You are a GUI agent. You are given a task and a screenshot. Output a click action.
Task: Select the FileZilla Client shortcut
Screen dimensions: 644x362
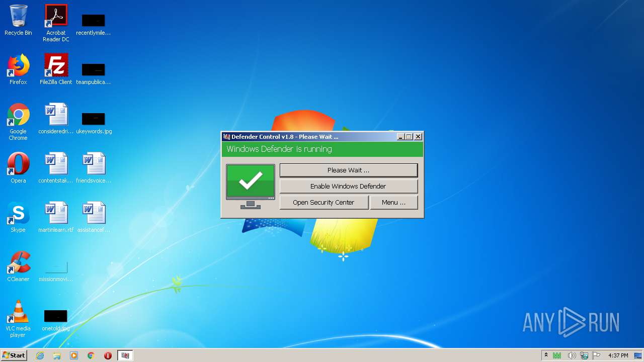56,69
